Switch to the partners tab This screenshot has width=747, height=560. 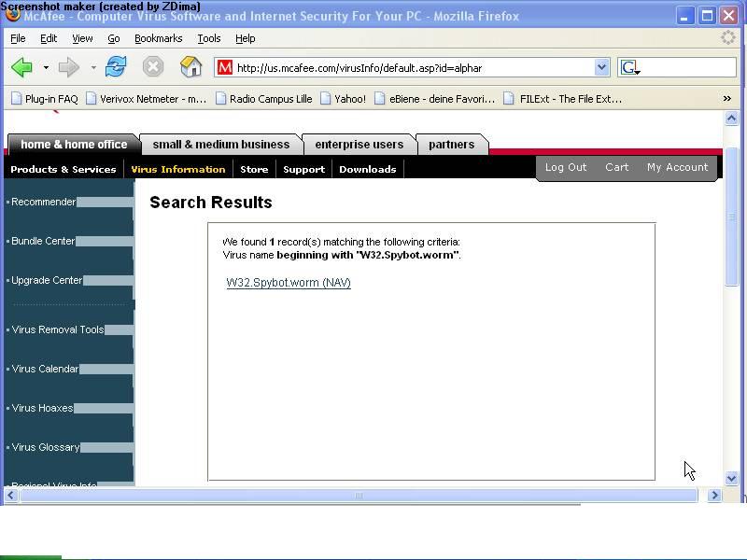(x=452, y=145)
